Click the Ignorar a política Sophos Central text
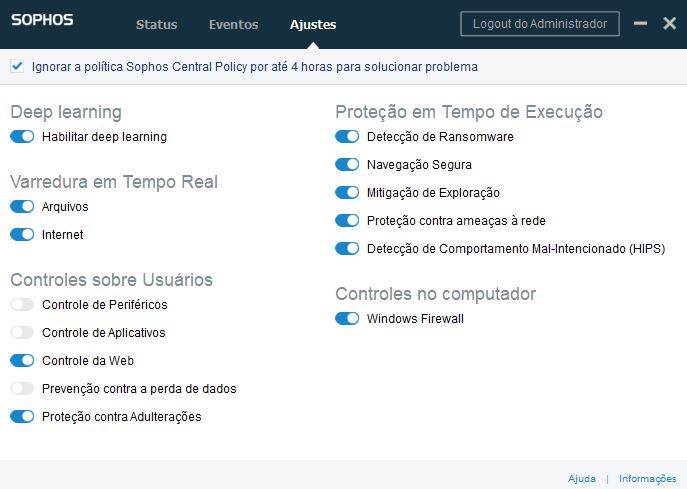This screenshot has height=489, width=687. (x=255, y=67)
